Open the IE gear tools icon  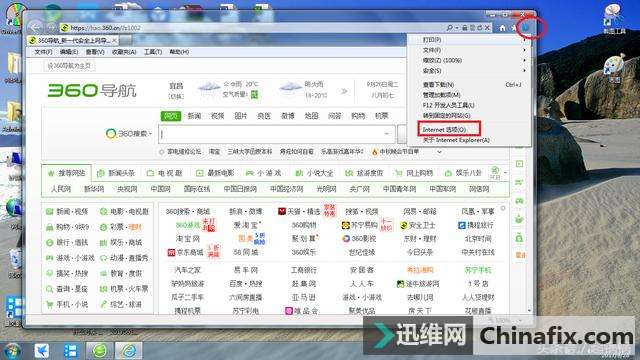(526, 27)
